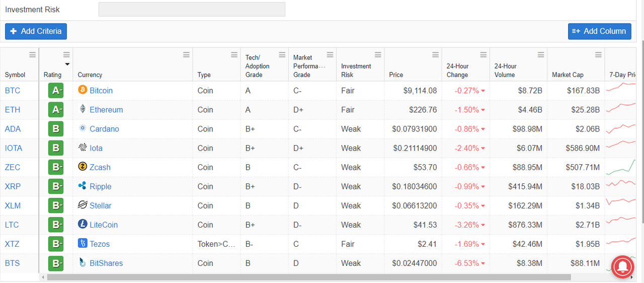This screenshot has width=644, height=283.
Task: Open the 24-Hour Change column menu icon
Action: tap(484, 55)
